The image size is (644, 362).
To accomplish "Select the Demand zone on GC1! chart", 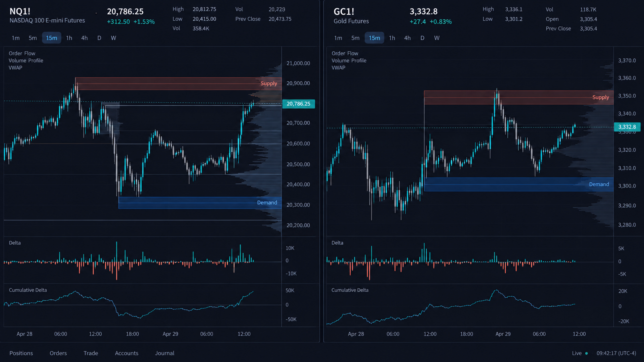I will tap(518, 184).
